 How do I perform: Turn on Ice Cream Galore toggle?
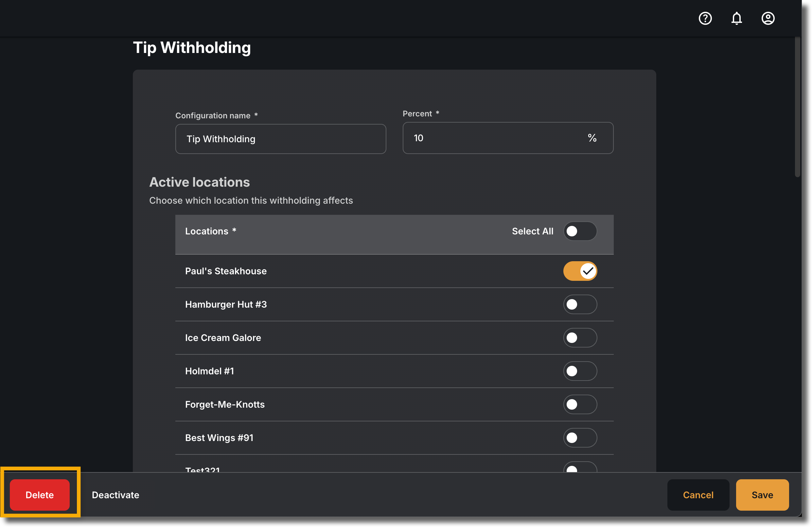580,338
